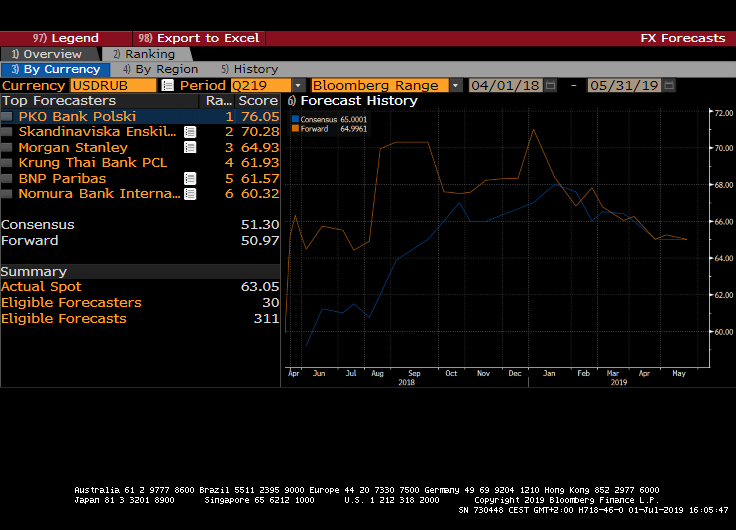
Task: Click the blue Consensus legend swatch
Action: point(296,120)
